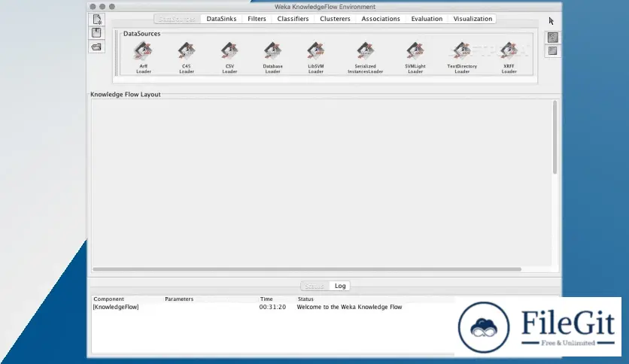The width and height of the screenshot is (629, 364).
Task: Switch to the Log tab
Action: 340,286
